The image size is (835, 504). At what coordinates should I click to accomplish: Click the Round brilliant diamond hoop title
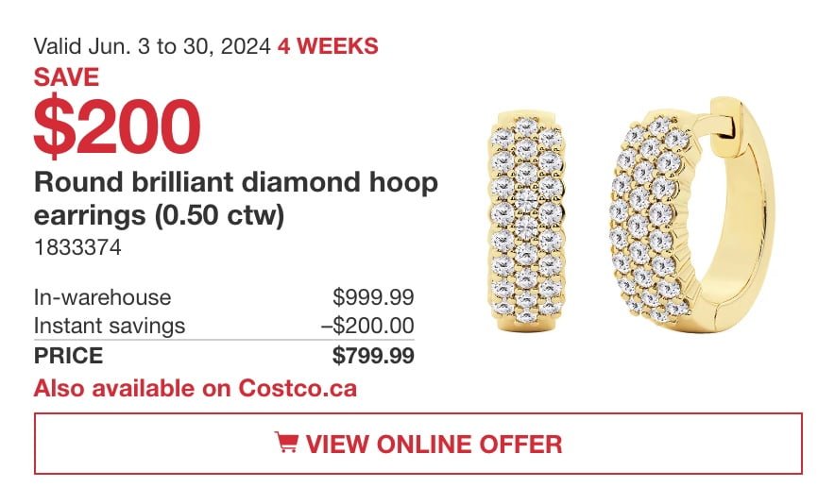click(x=235, y=182)
